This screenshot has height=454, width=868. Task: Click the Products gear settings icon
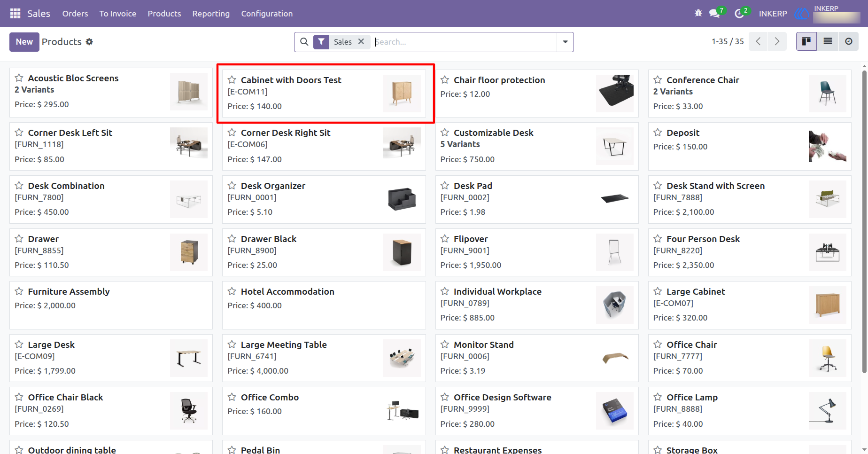click(89, 42)
